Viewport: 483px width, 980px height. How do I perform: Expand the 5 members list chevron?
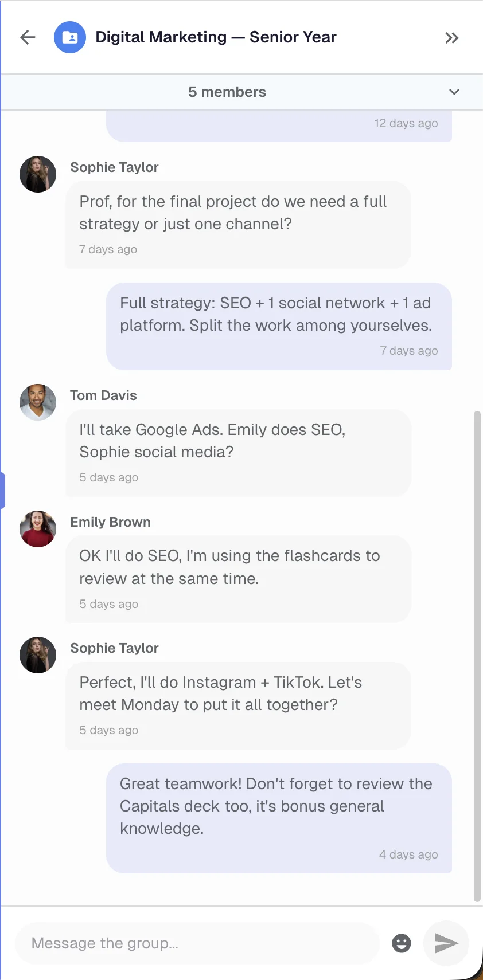coord(454,92)
